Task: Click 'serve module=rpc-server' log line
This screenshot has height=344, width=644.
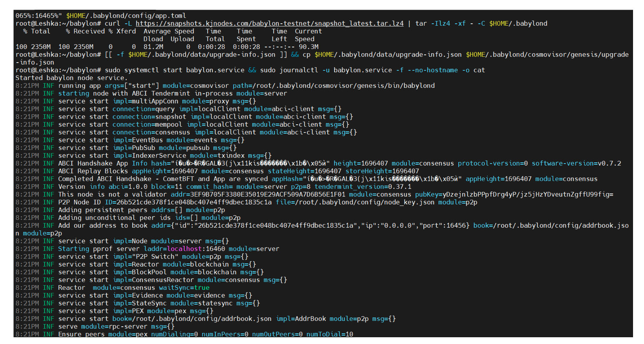Action: [x=95, y=327]
